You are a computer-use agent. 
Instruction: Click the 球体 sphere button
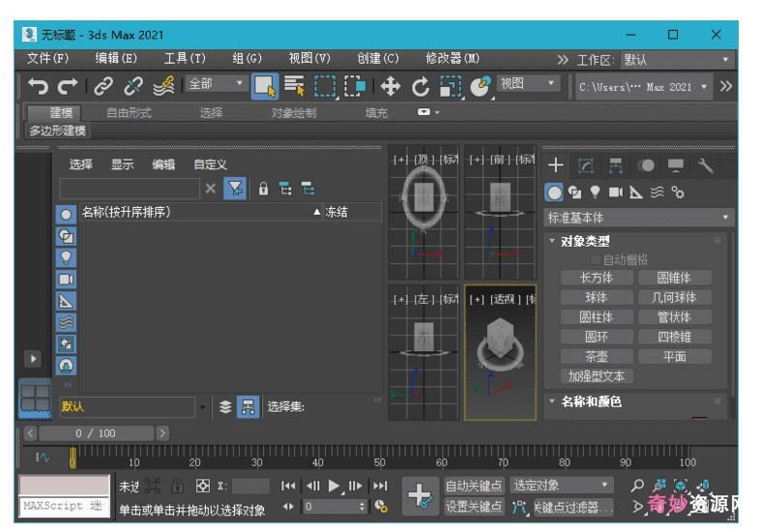[597, 297]
